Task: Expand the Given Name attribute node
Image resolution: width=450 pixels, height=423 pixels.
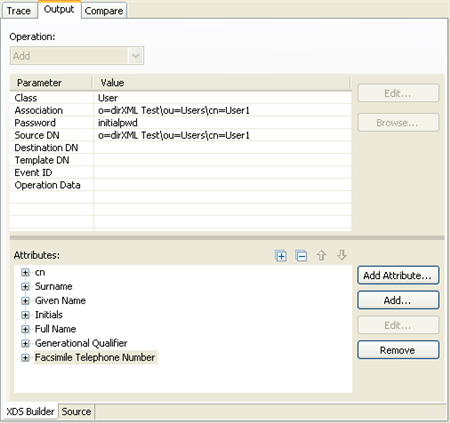Action: click(x=25, y=301)
